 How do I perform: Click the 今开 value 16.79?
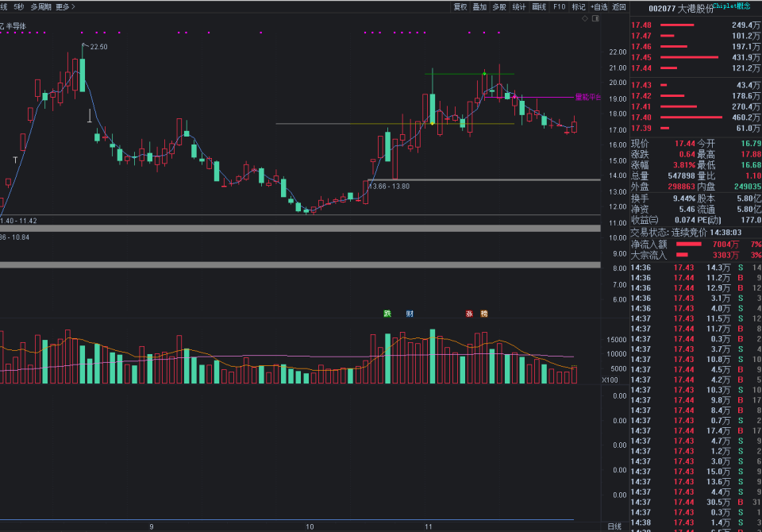click(751, 144)
